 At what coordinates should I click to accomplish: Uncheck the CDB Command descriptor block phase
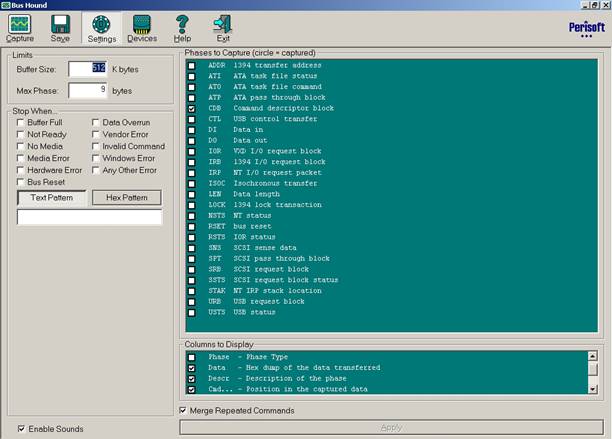pyautogui.click(x=192, y=108)
